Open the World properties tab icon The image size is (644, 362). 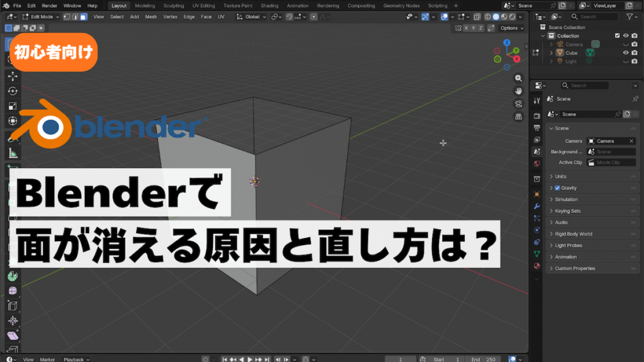click(x=536, y=163)
